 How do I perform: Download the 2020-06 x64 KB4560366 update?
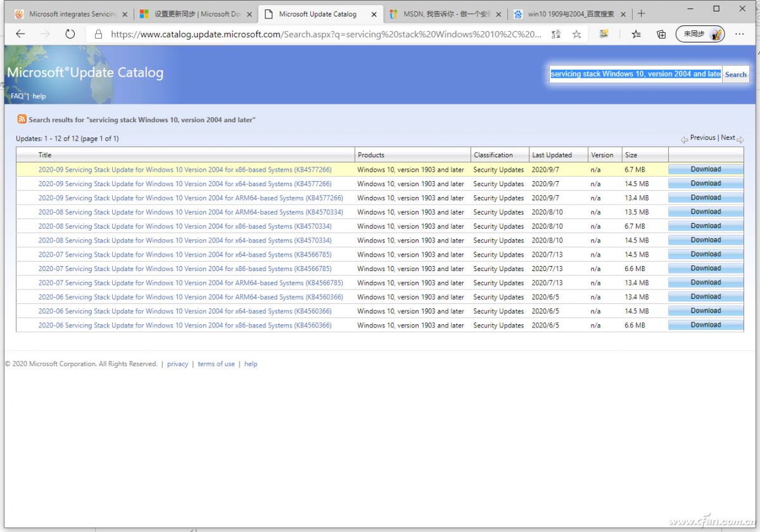[706, 311]
